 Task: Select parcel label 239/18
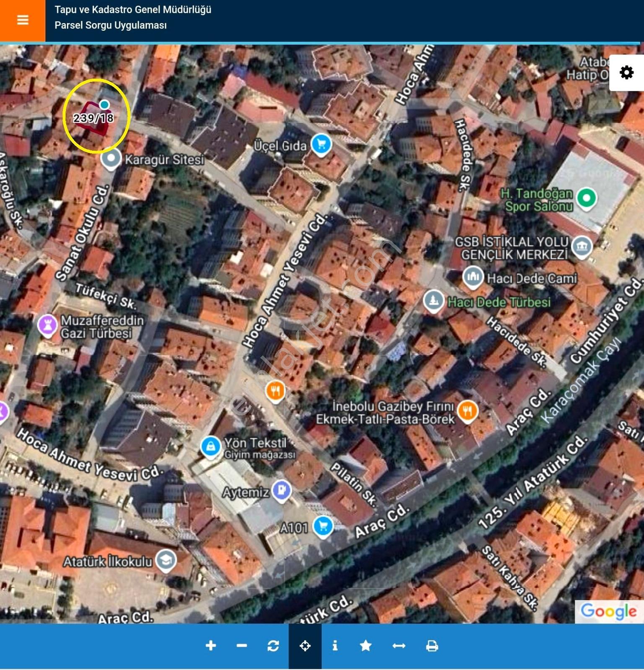coord(93,118)
